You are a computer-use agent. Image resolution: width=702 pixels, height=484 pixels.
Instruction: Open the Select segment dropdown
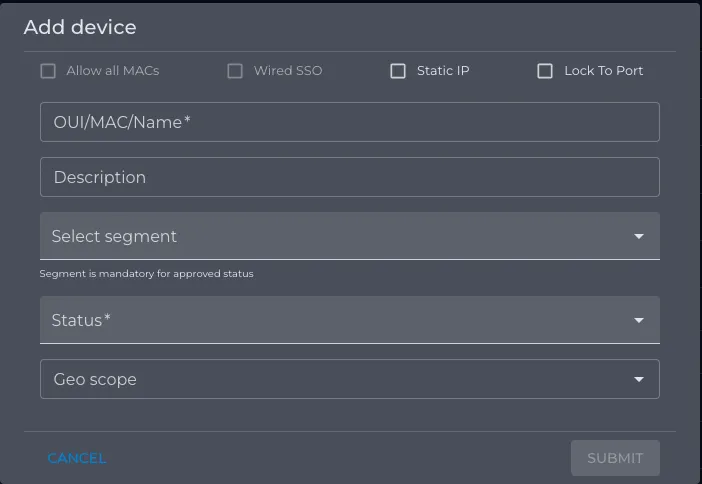pos(350,236)
